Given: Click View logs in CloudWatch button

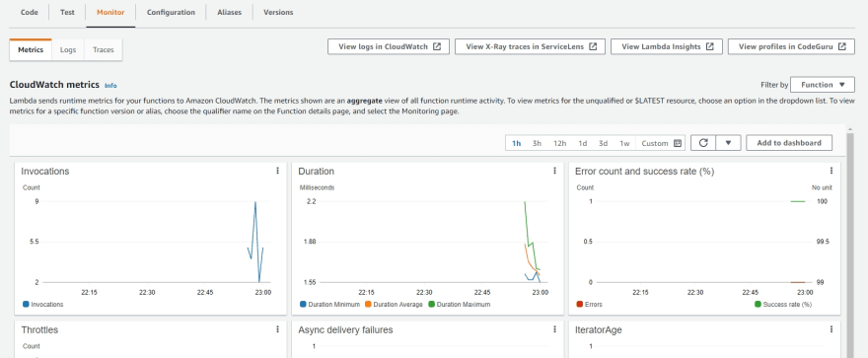Looking at the screenshot, I should (389, 46).
